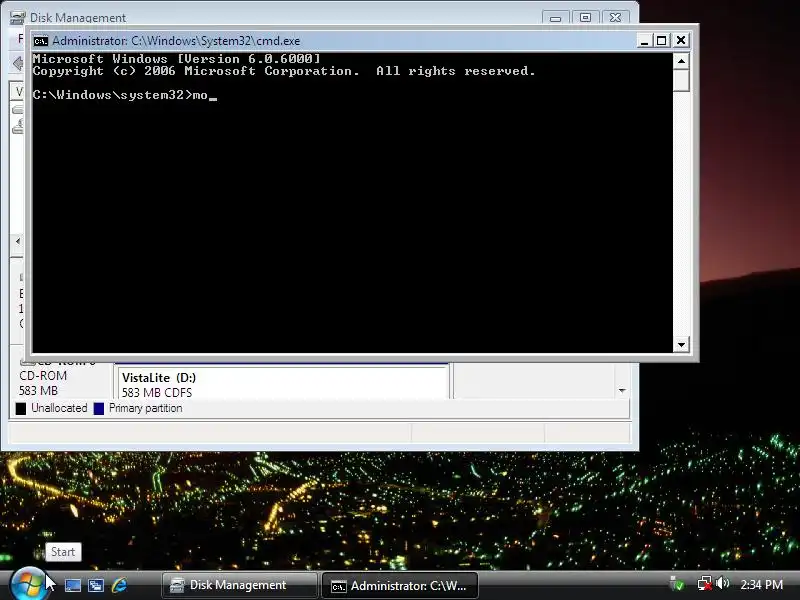Viewport: 800px width, 600px height.
Task: Close the cmd.exe window
Action: 681,40
